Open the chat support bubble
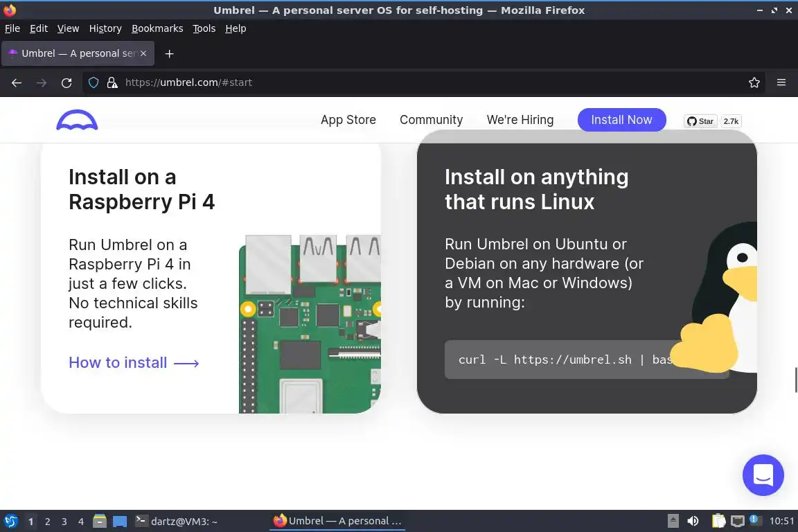The width and height of the screenshot is (798, 532). click(x=763, y=475)
